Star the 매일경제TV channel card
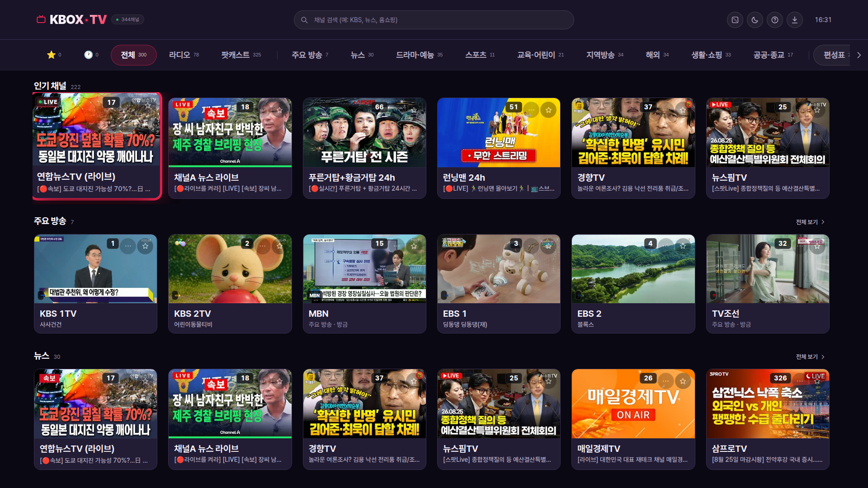 [683, 381]
